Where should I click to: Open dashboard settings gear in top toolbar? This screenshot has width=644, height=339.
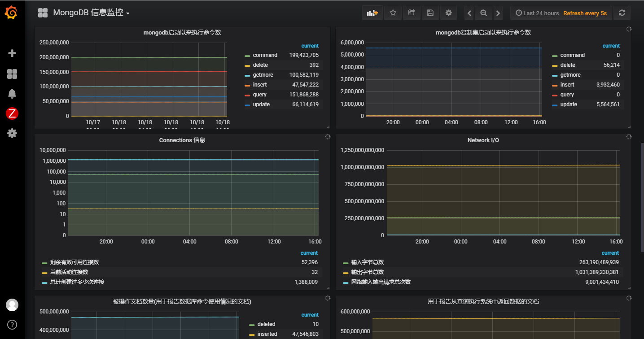tap(448, 13)
